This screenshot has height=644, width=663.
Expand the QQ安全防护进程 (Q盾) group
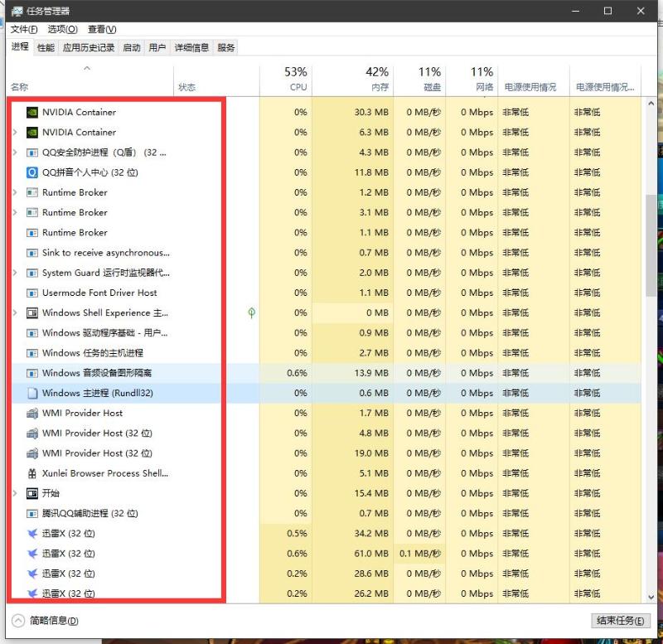[x=15, y=153]
